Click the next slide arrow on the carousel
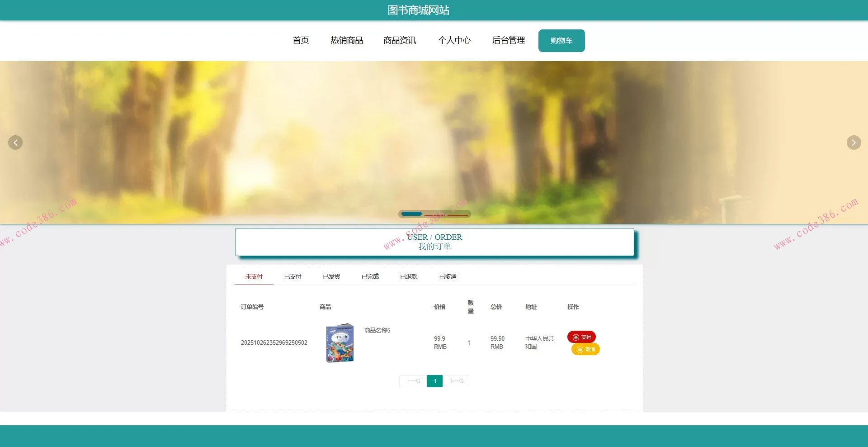The image size is (868, 447). pos(853,143)
